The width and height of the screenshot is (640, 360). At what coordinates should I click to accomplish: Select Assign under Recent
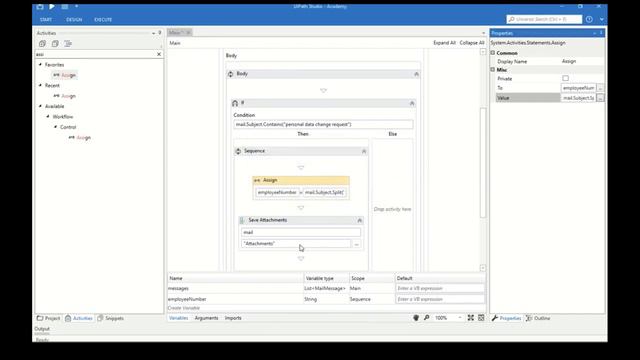(x=64, y=96)
